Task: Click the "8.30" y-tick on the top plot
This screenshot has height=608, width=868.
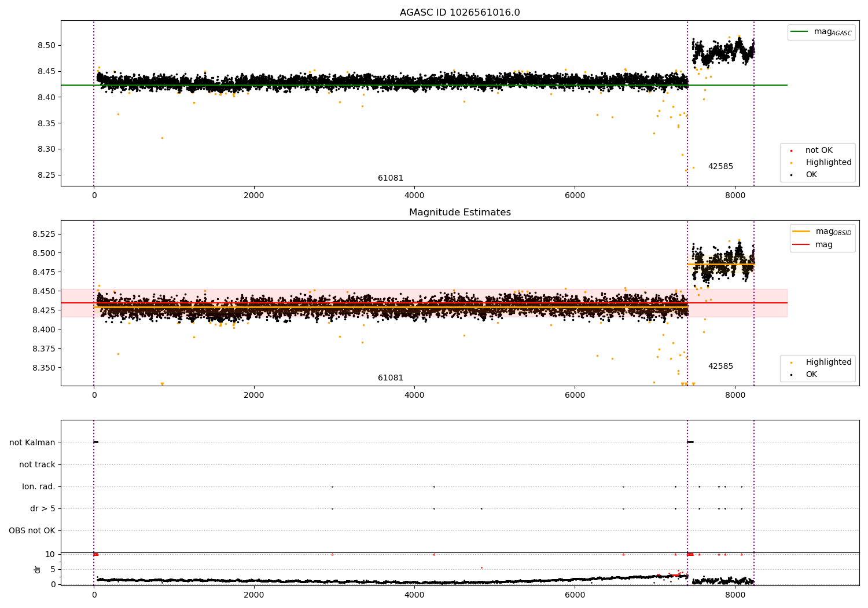Action: pyautogui.click(x=46, y=149)
